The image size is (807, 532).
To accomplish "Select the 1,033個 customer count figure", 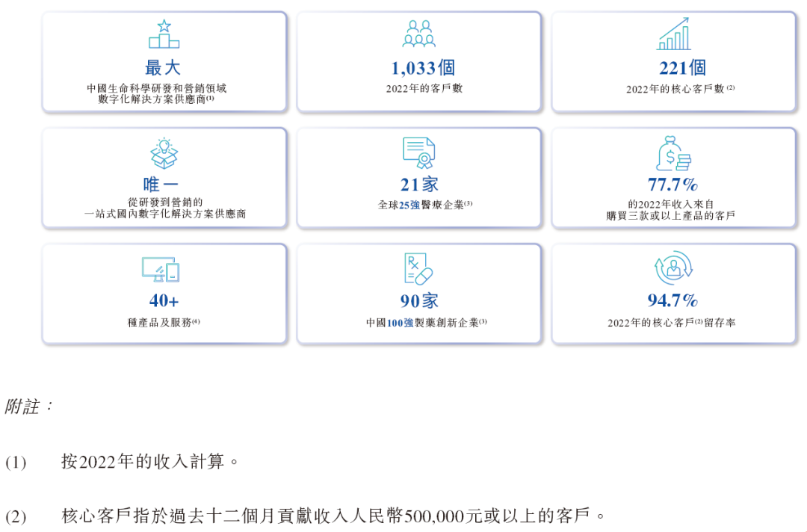I will (x=423, y=68).
